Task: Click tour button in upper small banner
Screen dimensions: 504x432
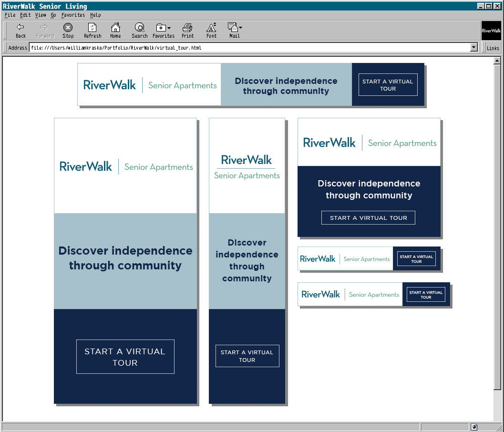Action: (x=417, y=259)
